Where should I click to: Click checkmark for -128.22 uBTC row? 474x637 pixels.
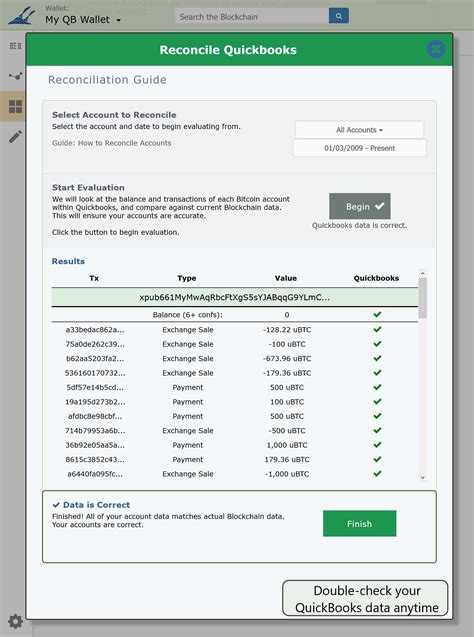tap(377, 329)
